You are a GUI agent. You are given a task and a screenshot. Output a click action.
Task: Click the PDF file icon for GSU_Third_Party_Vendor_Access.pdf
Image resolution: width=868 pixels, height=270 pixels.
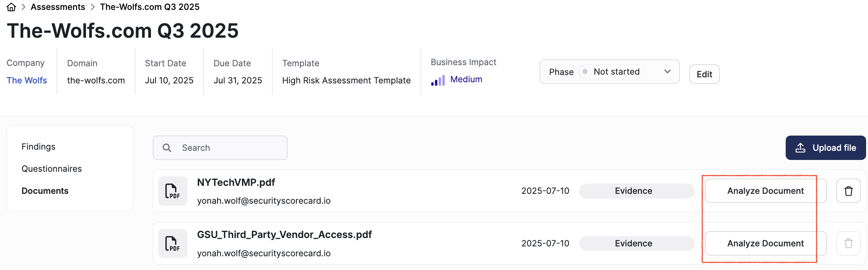coord(173,243)
